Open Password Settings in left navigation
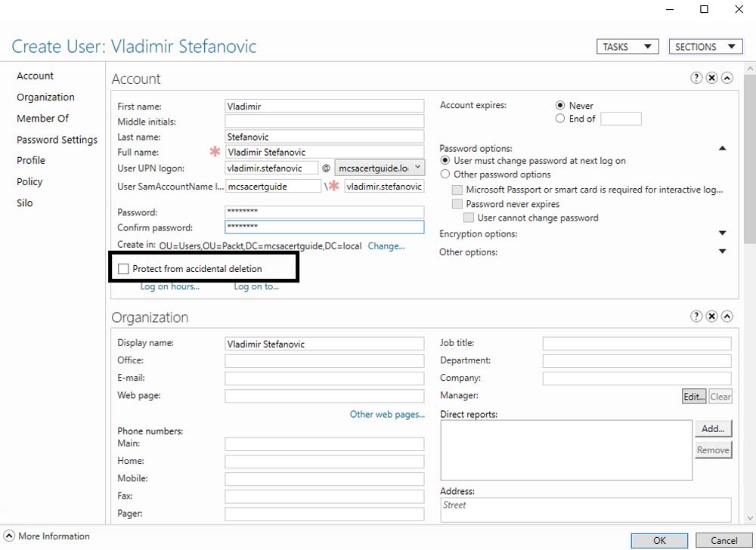The image size is (756, 550). pyautogui.click(x=57, y=140)
